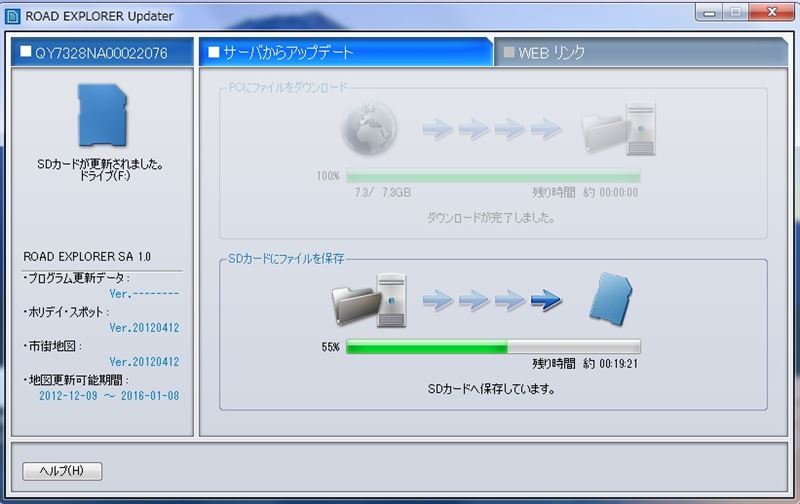
Task: Minimize the ROAD EXPLORER Updater window
Action: click(x=709, y=12)
